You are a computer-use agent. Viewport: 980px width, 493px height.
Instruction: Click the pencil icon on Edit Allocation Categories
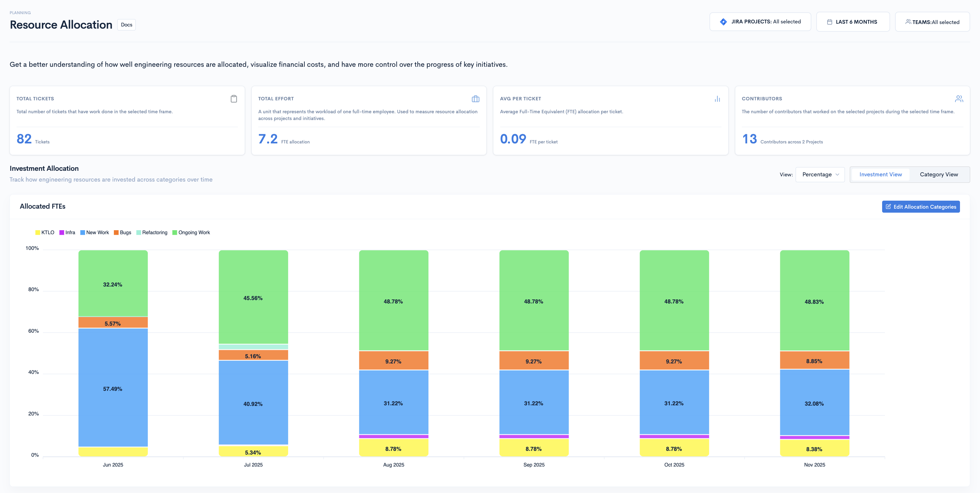pyautogui.click(x=888, y=206)
